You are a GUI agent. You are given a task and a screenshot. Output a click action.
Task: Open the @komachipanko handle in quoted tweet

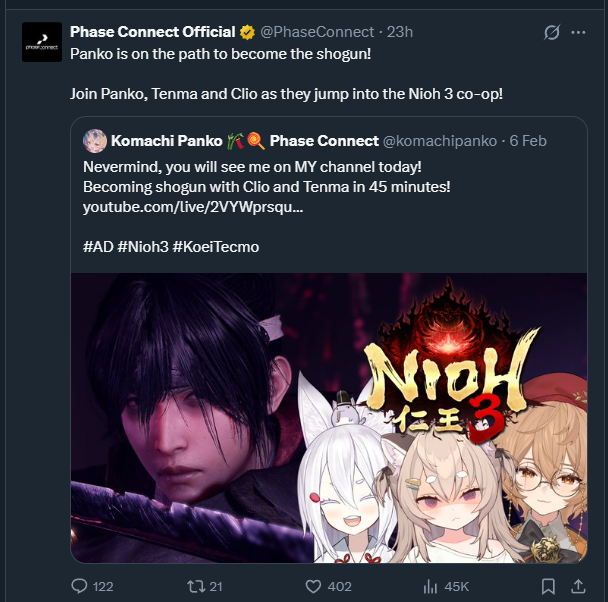[x=440, y=141]
